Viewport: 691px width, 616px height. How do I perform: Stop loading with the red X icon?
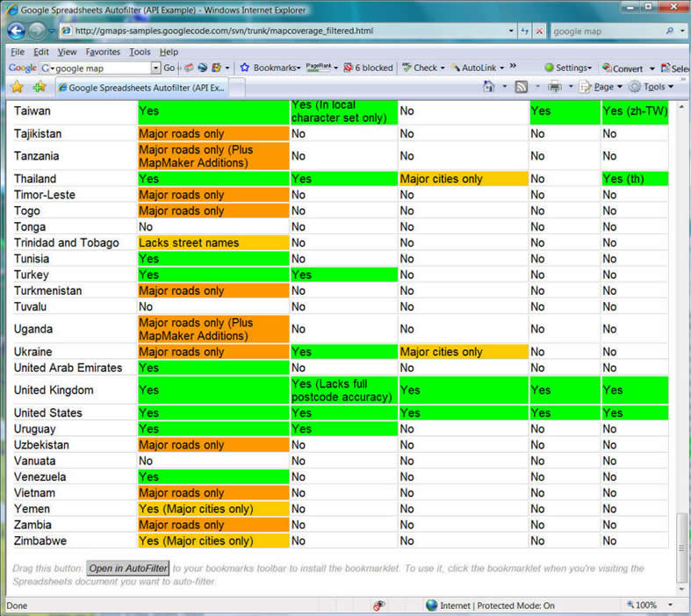[x=539, y=32]
